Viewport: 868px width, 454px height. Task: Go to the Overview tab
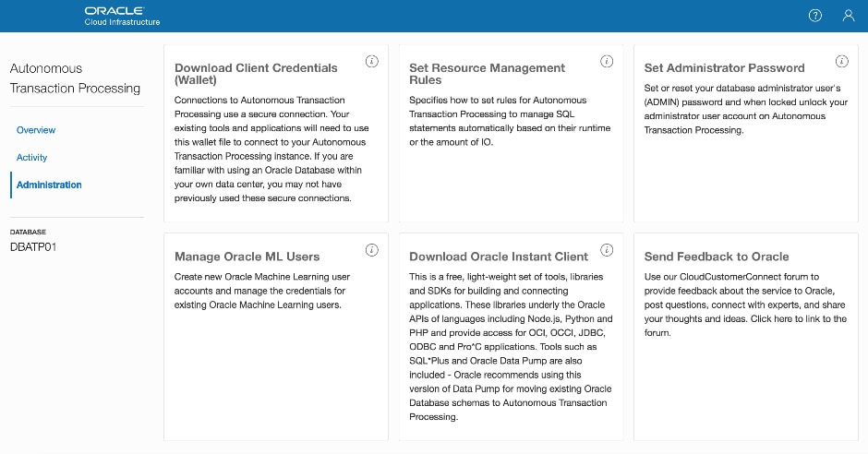[x=36, y=130]
